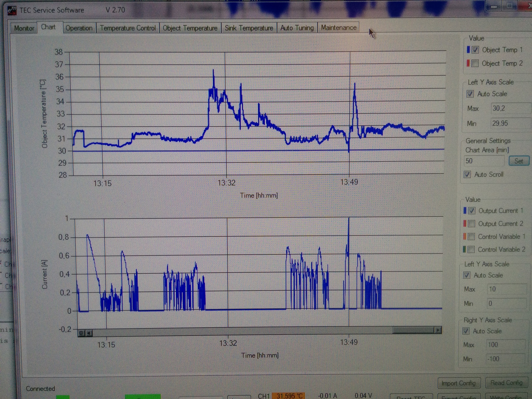Image resolution: width=532 pixels, height=399 pixels.
Task: Click the temperature Max field showing 30,2
Action: tap(511, 108)
